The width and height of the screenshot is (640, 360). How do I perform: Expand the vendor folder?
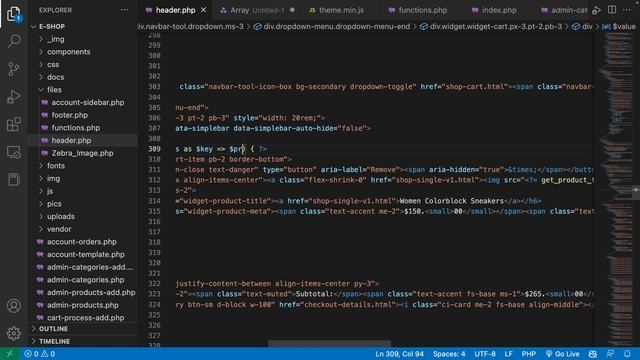[x=59, y=229]
